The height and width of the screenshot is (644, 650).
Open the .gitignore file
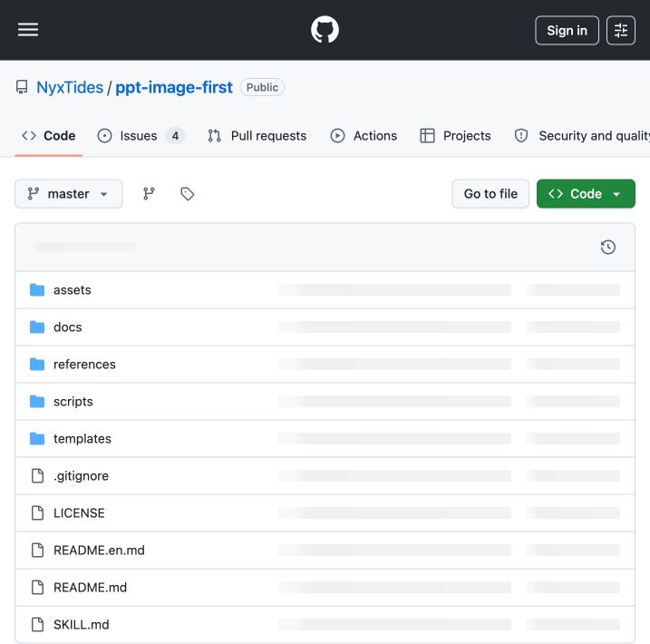point(81,475)
